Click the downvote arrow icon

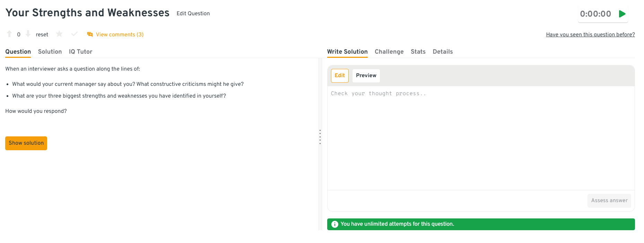28,34
